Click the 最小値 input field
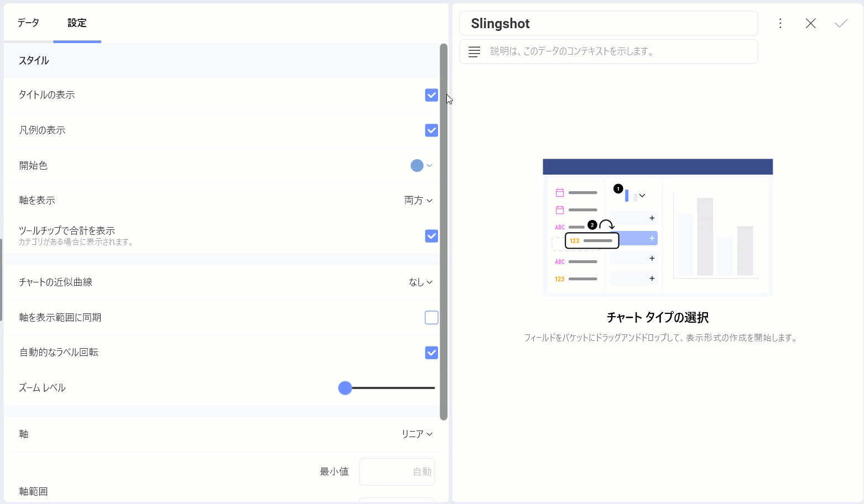 click(x=397, y=471)
